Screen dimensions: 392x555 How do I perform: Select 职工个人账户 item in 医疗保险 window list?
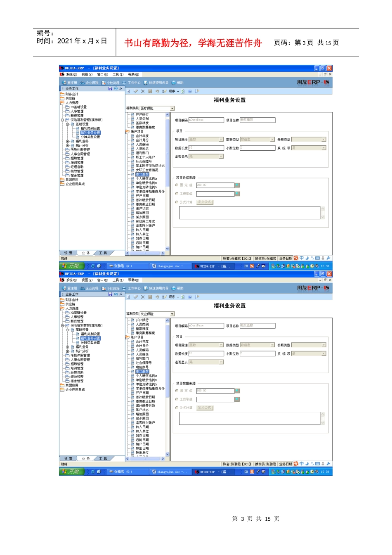pyautogui.click(x=145, y=157)
